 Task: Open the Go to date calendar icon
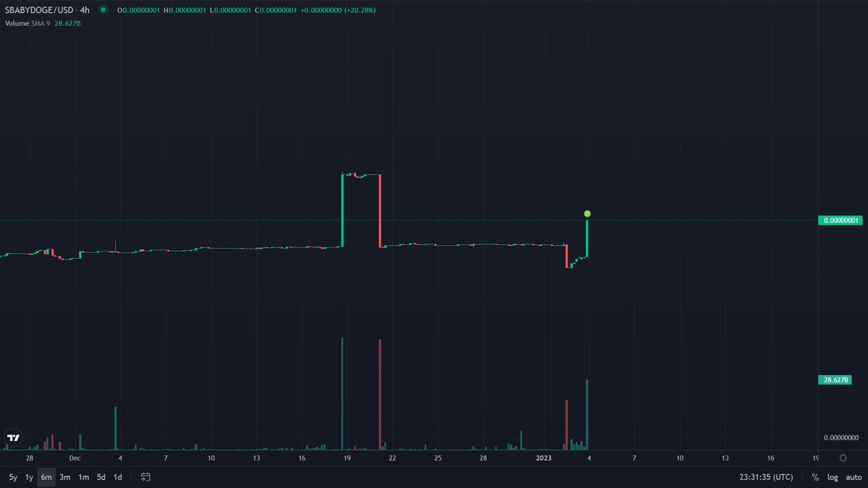point(145,477)
